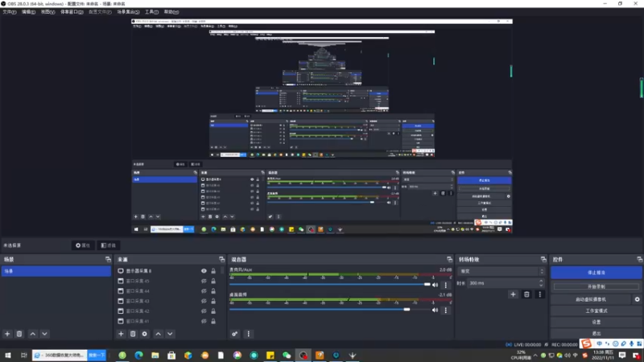Pop out the Scenes dock panel
Screen dimensions: 644x362
(x=108, y=259)
